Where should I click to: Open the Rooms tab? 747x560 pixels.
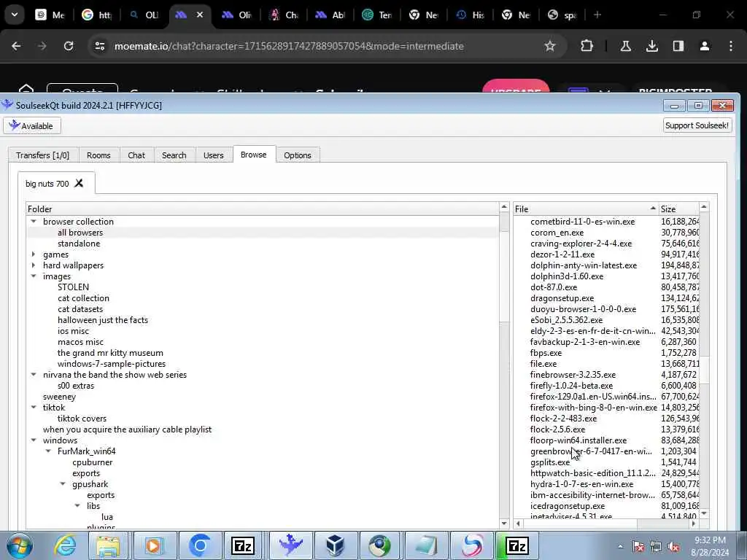[98, 155]
